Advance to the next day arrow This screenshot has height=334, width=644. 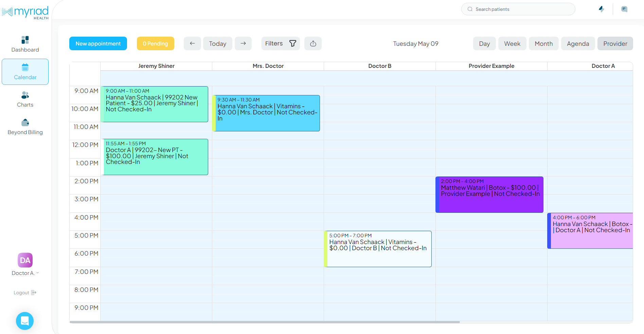(x=243, y=43)
